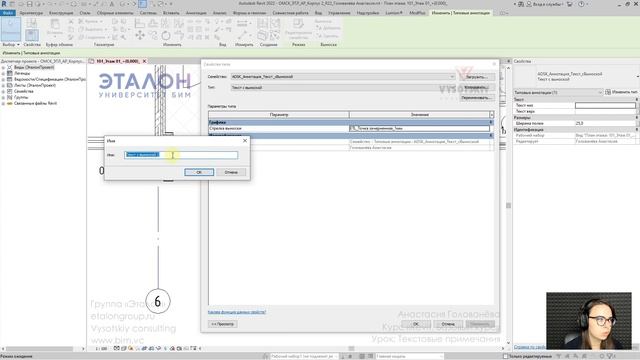Image resolution: width=640 pixels, height=360 pixels.
Task: Click the highlighted thin lines toolbar icon
Action: click(x=142, y=4)
